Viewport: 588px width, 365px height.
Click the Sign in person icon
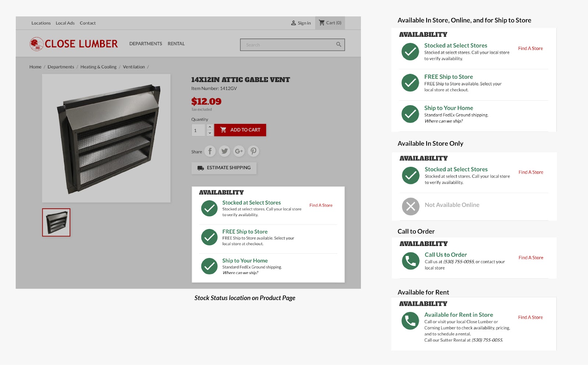click(x=293, y=23)
